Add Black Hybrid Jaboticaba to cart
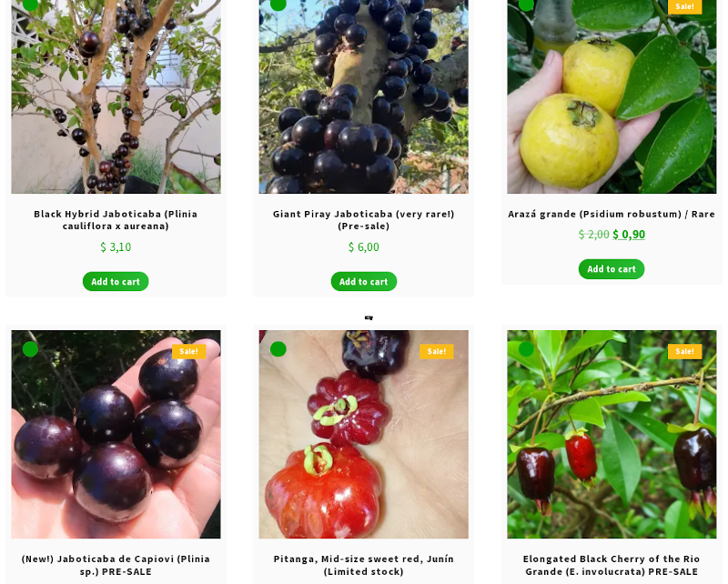Screen dimensions: 728x584 [x=116, y=281]
